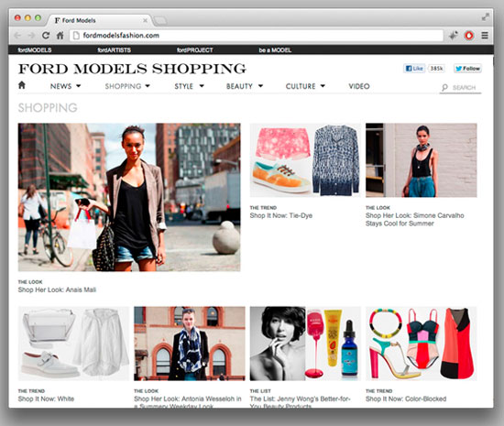Open Shop It Now: Tie-Dye link
Image resolution: width=504 pixels, height=426 pixels.
pos(281,215)
